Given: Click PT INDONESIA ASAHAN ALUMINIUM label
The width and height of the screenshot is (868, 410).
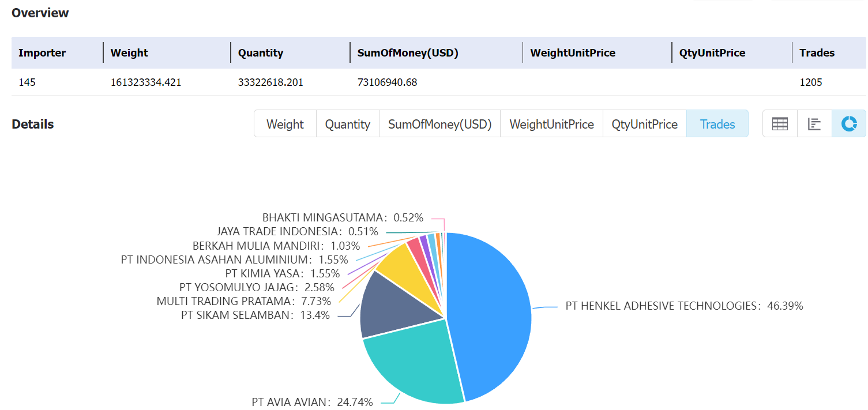Looking at the screenshot, I should (x=235, y=259).
